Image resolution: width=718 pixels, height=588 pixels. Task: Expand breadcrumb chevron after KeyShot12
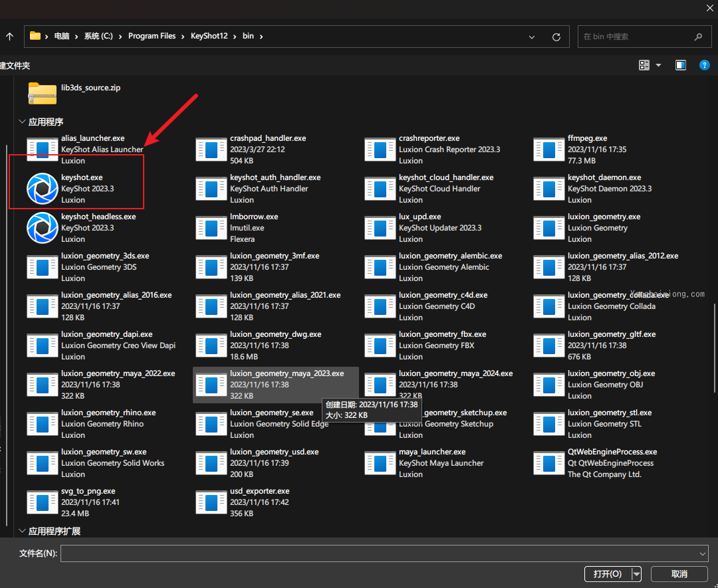click(x=235, y=36)
